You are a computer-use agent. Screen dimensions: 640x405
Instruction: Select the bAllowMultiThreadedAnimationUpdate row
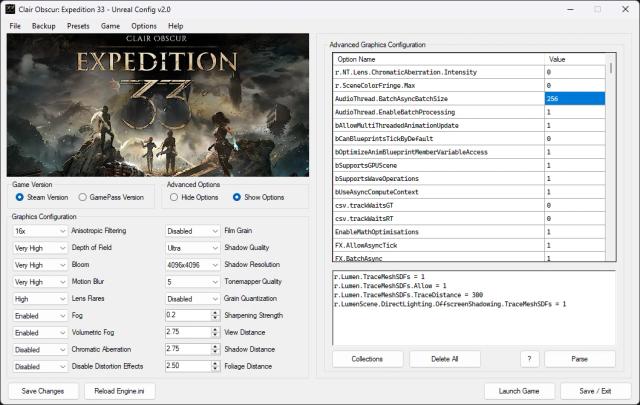469,125
